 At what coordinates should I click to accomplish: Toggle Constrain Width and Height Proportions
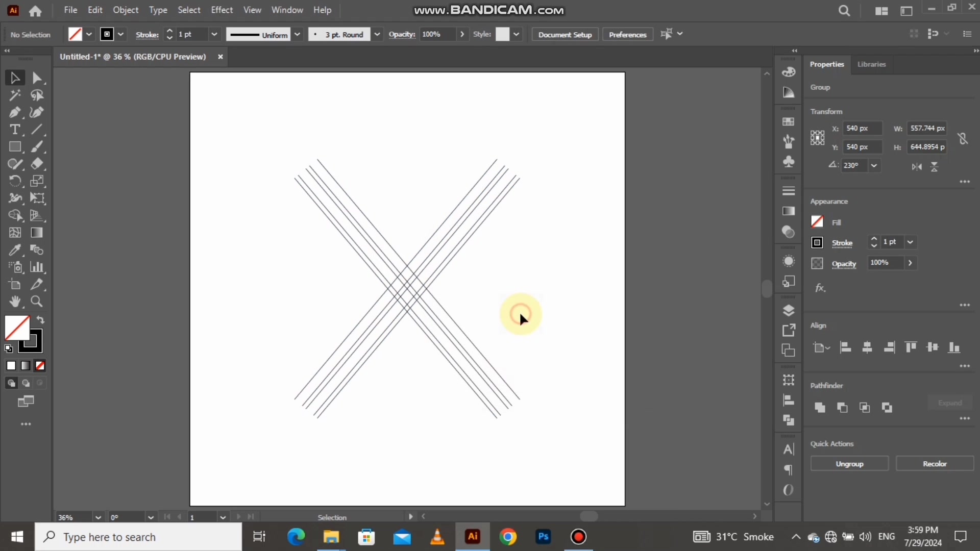pyautogui.click(x=963, y=138)
